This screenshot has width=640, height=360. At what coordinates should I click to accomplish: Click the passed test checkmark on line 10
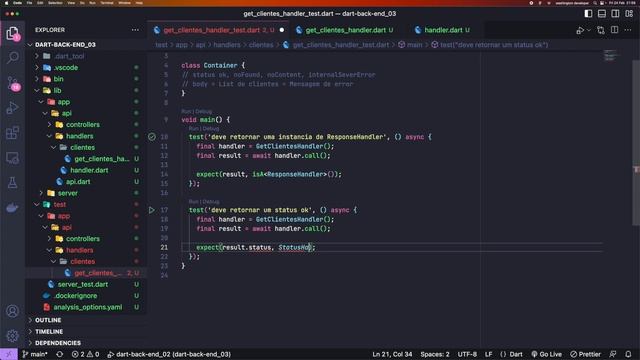coord(152,137)
